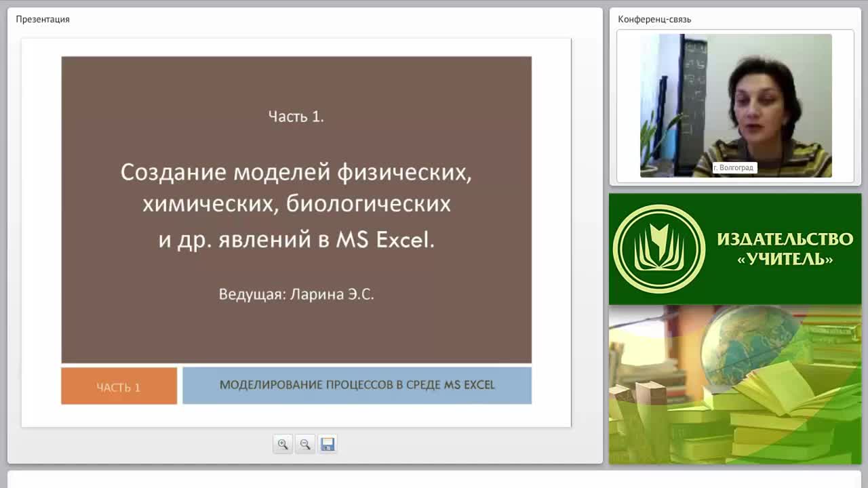This screenshot has height=488, width=868.
Task: Click Моделирование процессов в среде MS Excel bar
Action: tap(357, 385)
